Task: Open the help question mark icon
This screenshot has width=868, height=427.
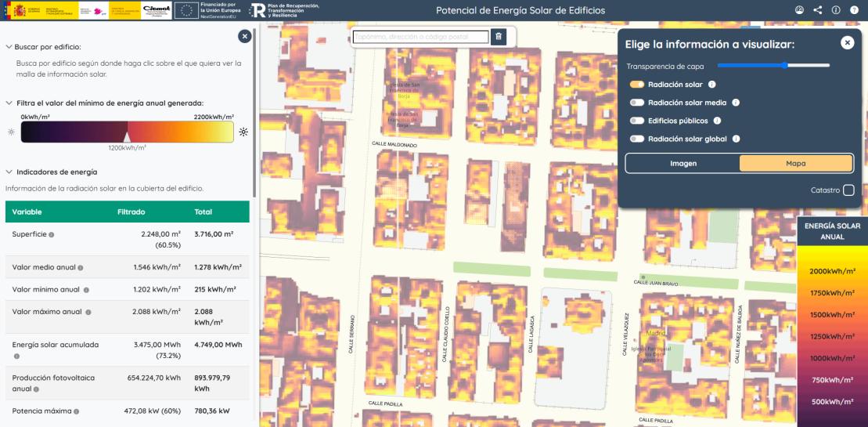Action: pyautogui.click(x=854, y=10)
